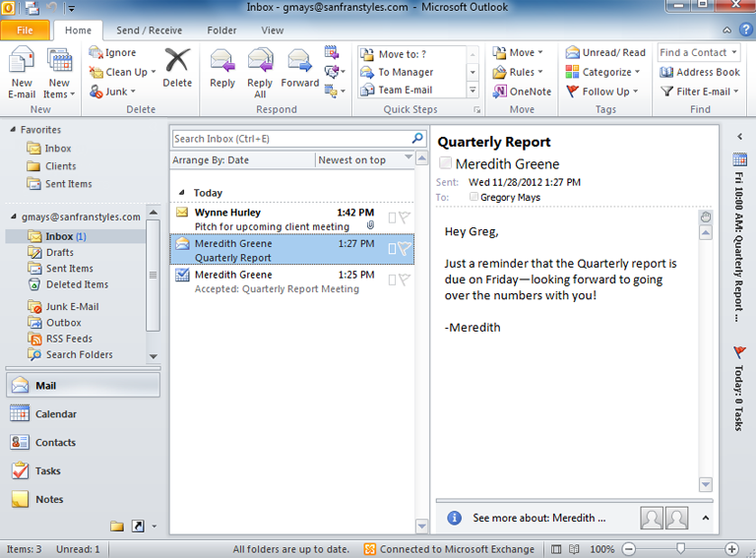Open the Folder ribbon tab
Viewport: 756px width, 558px height.
[x=221, y=30]
